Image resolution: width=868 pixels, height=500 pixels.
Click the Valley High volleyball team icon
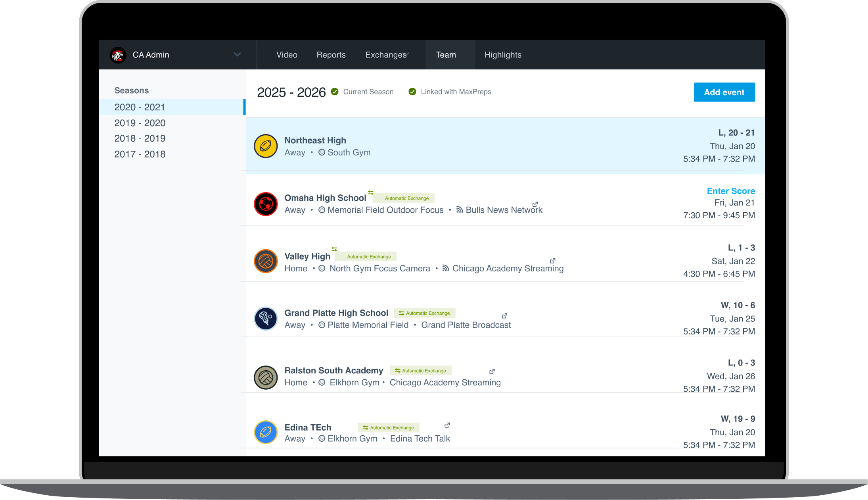coord(265,261)
